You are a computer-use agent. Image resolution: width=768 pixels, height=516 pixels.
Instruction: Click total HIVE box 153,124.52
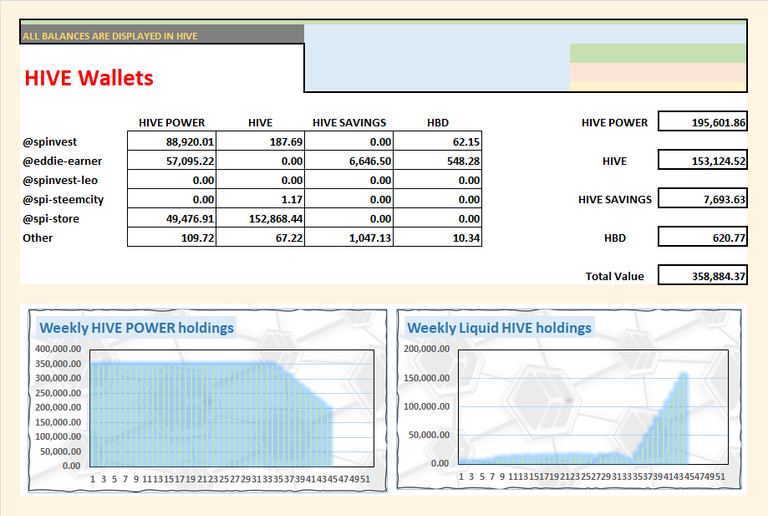702,160
